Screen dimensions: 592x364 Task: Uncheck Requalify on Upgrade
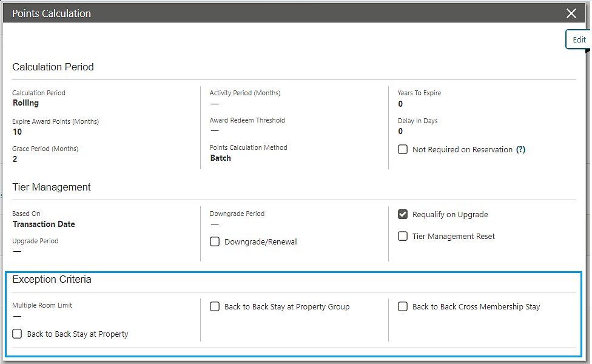[403, 214]
